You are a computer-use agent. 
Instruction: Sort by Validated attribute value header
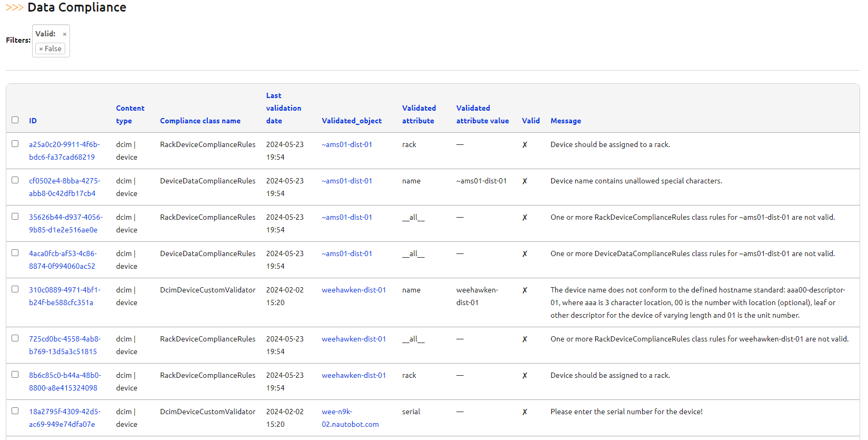[482, 114]
